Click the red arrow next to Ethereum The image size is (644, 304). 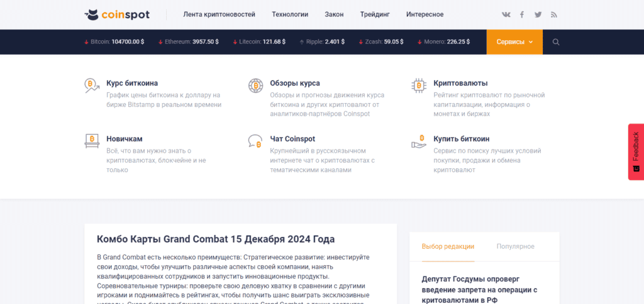point(160,42)
